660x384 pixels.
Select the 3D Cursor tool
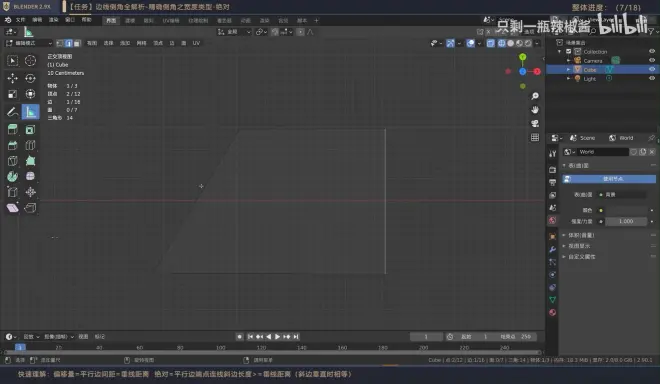30,61
